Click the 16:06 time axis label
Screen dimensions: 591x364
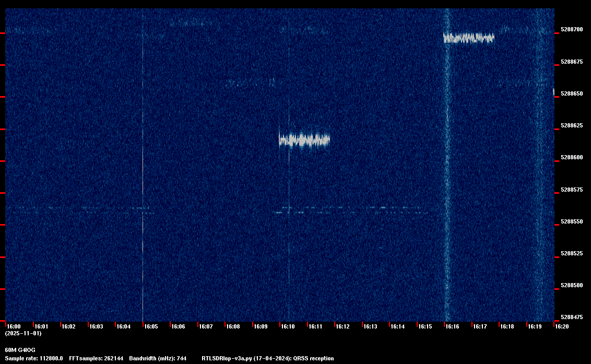[x=178, y=326]
